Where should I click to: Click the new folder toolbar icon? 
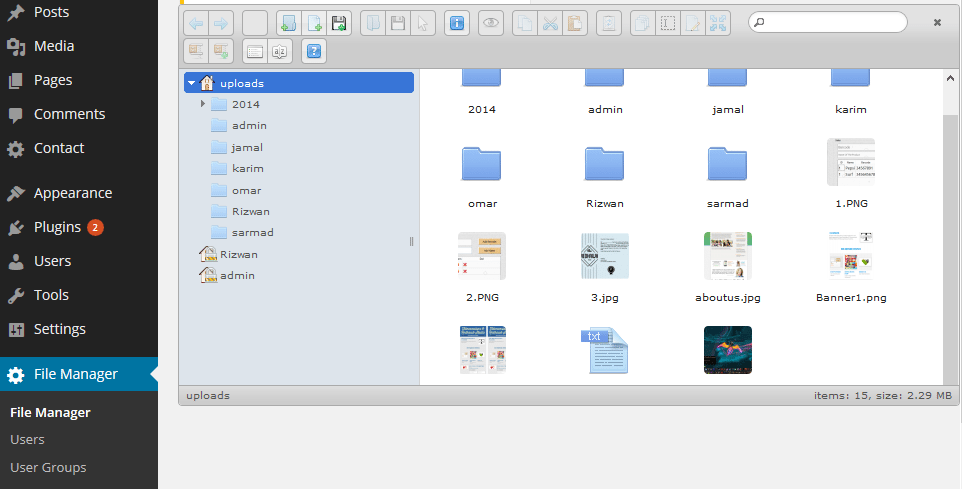[288, 23]
